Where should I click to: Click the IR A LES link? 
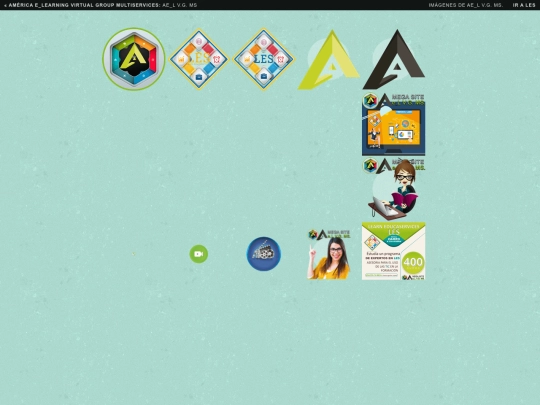click(x=524, y=5)
